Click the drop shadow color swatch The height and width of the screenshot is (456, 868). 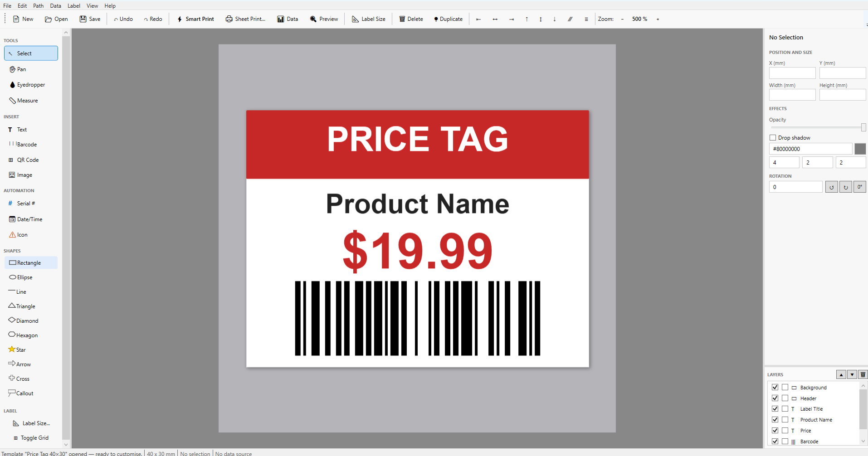(x=860, y=149)
